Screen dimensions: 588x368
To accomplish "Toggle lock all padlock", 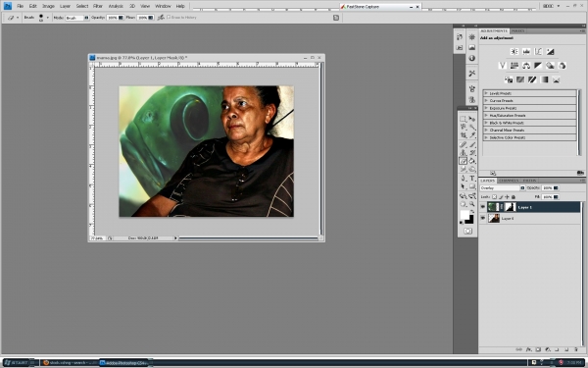I will tap(514, 197).
